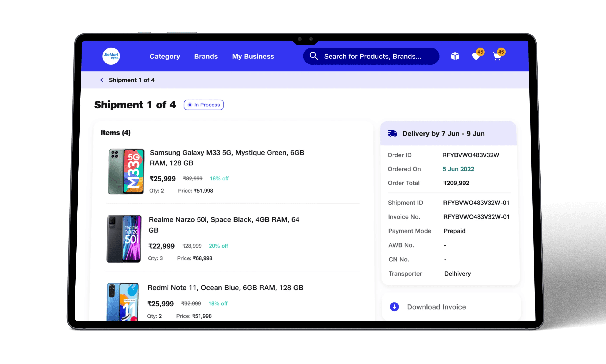Image resolution: width=606 pixels, height=364 pixels.
Task: Open the Redmi Note 11 product image
Action: point(122,302)
